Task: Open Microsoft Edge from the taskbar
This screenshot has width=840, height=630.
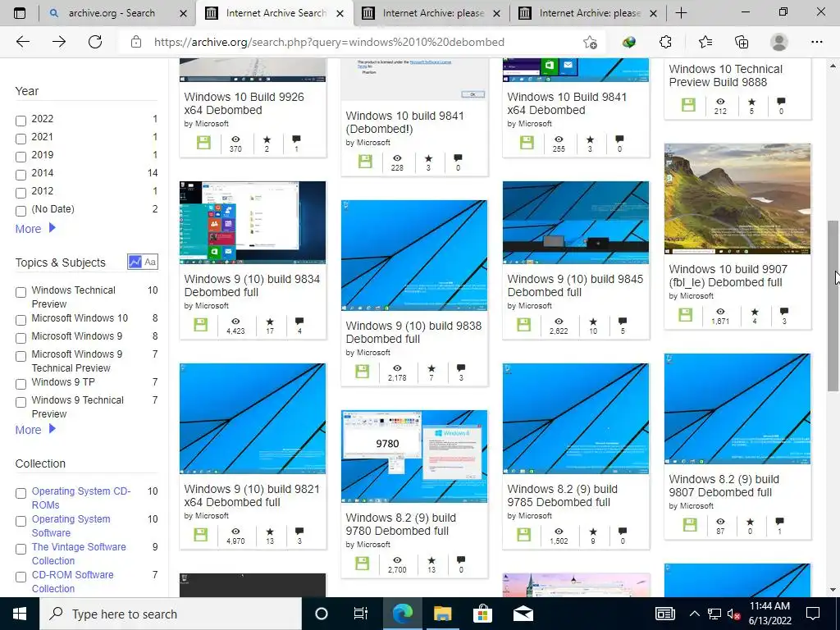Action: click(402, 614)
